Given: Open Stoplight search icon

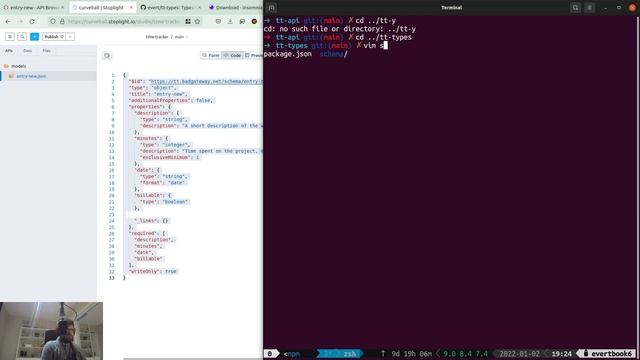Looking at the screenshot, I should coord(22,37).
